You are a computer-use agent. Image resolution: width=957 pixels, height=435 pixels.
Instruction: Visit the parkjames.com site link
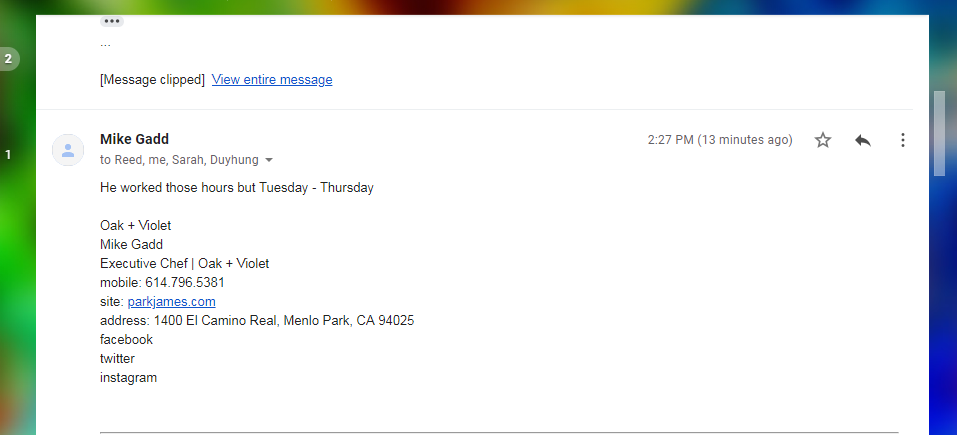[171, 301]
